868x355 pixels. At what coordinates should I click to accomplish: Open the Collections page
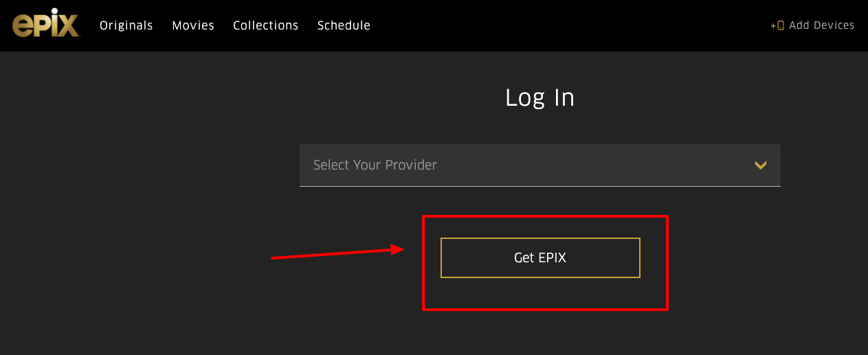pyautogui.click(x=266, y=25)
